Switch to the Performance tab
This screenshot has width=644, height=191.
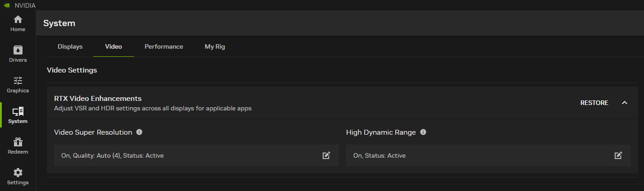click(x=164, y=47)
